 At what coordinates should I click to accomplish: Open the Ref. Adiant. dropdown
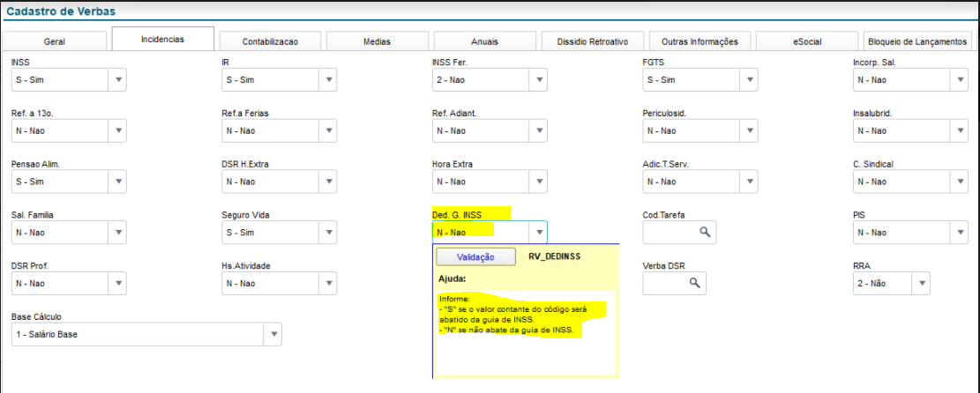pyautogui.click(x=538, y=130)
